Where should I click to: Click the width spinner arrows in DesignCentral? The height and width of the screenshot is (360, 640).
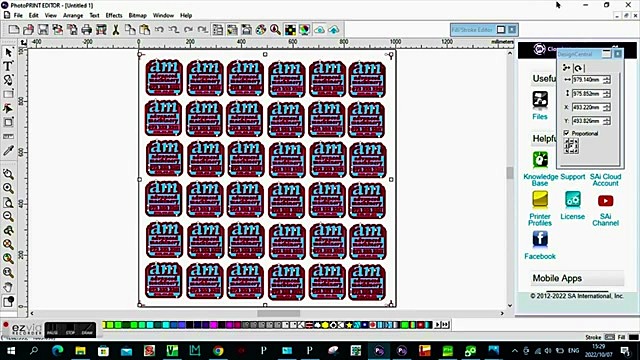[x=607, y=80]
